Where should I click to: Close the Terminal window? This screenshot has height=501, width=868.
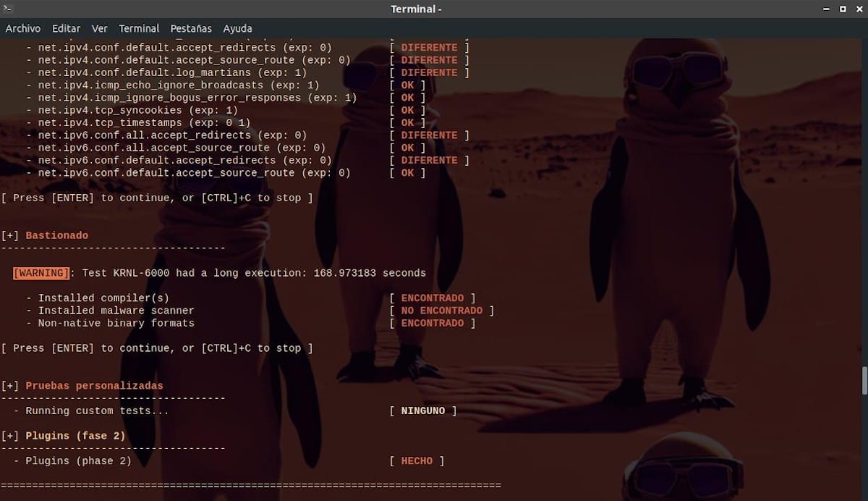pyautogui.click(x=858, y=9)
